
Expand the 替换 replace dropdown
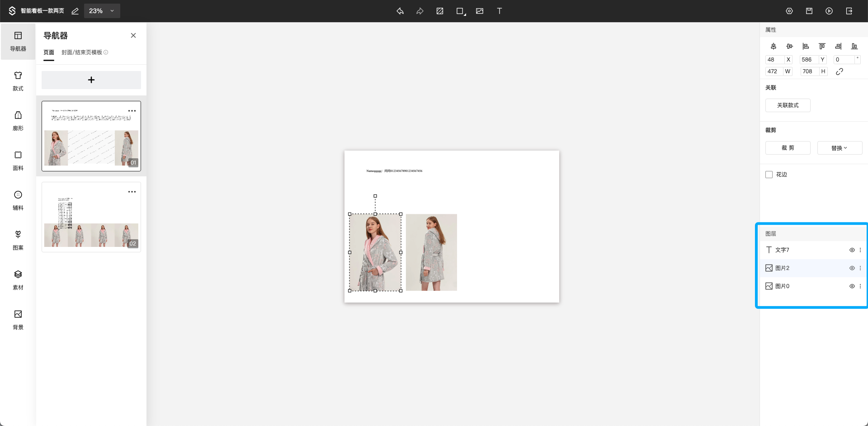[840, 148]
